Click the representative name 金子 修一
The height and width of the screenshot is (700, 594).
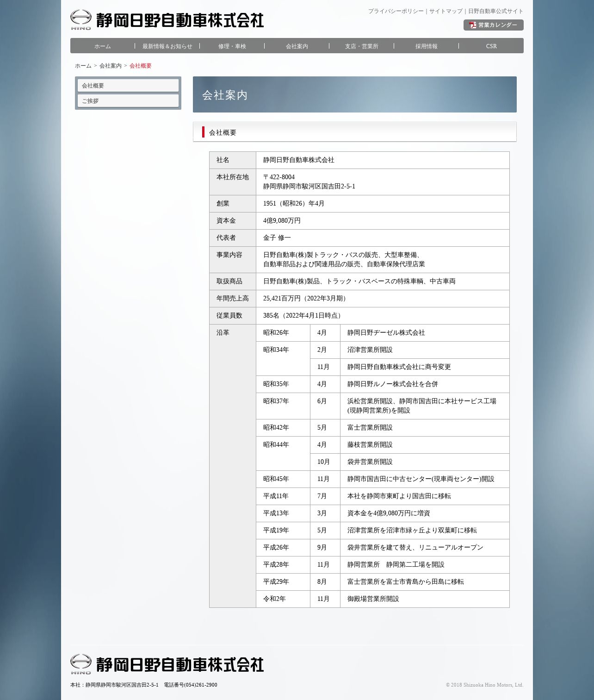[x=277, y=238]
